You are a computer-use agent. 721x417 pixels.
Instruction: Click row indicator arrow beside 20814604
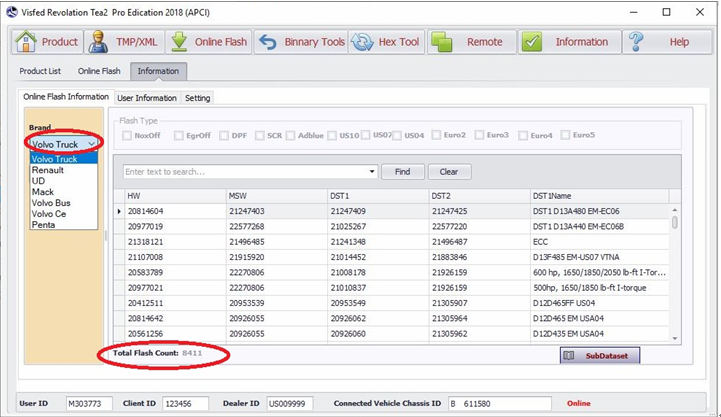tap(119, 211)
